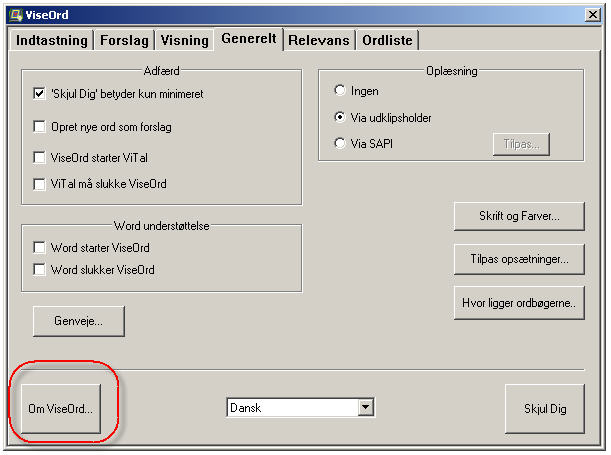Choose Via udklipsholder reading option
Screen dimensions: 611x455
click(340, 117)
